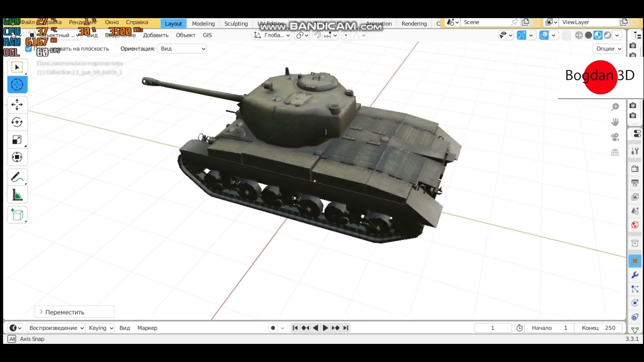Toggle the camera view gizmo
The image size is (644, 362).
[x=615, y=137]
